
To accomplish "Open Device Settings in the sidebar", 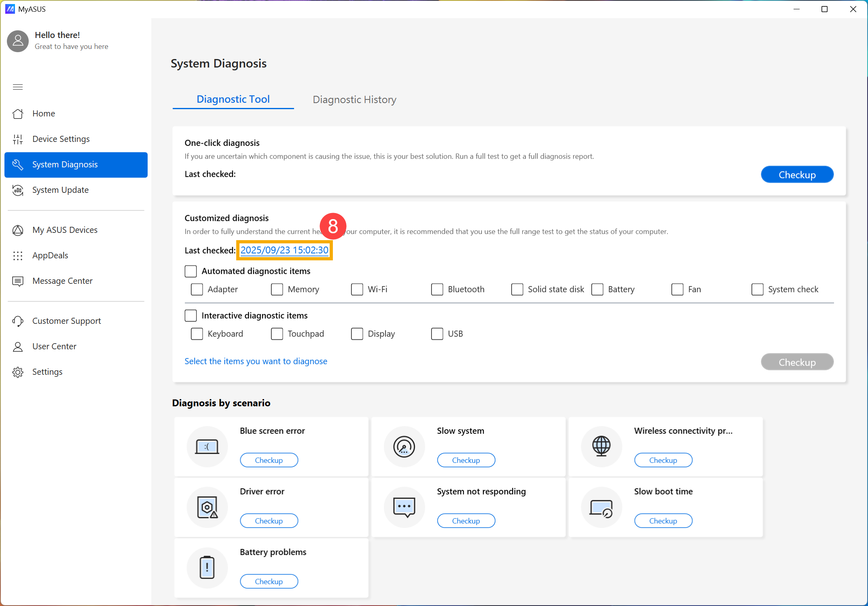I will [x=76, y=139].
